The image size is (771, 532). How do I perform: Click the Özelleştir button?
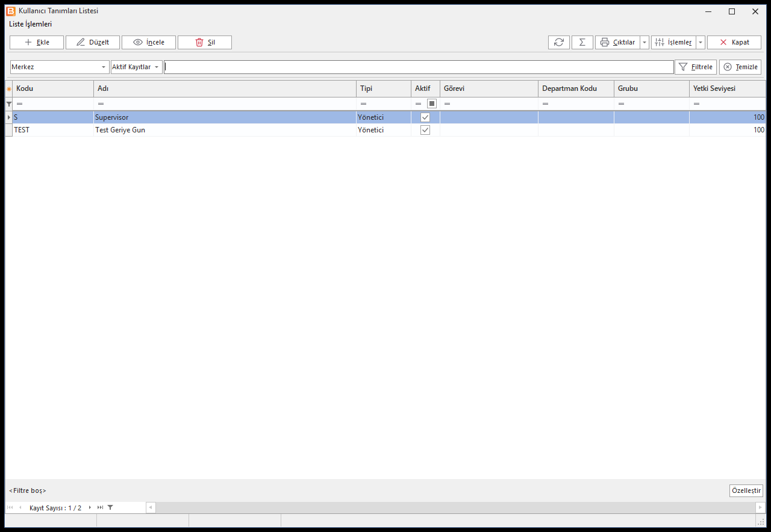[x=746, y=490]
